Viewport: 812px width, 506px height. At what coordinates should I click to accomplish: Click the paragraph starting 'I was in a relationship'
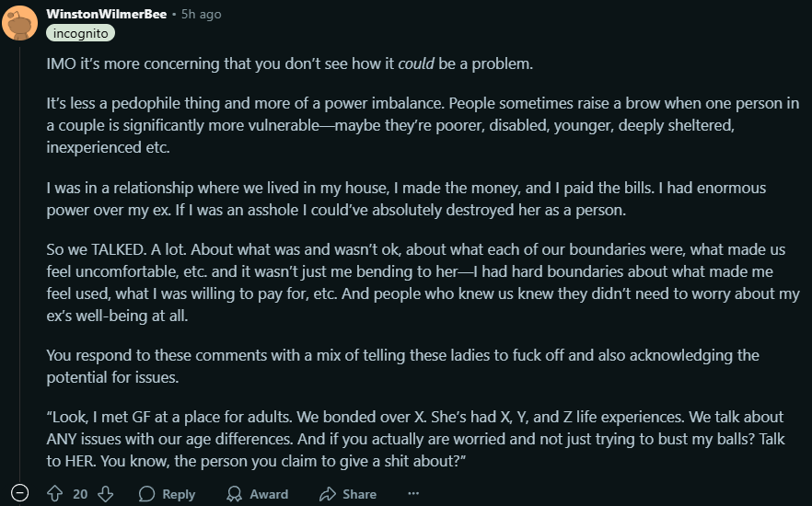point(406,199)
